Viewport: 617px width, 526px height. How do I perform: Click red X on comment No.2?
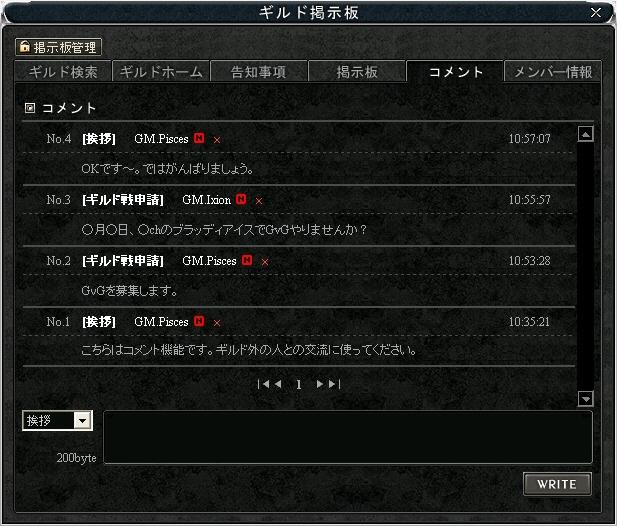[x=265, y=262]
